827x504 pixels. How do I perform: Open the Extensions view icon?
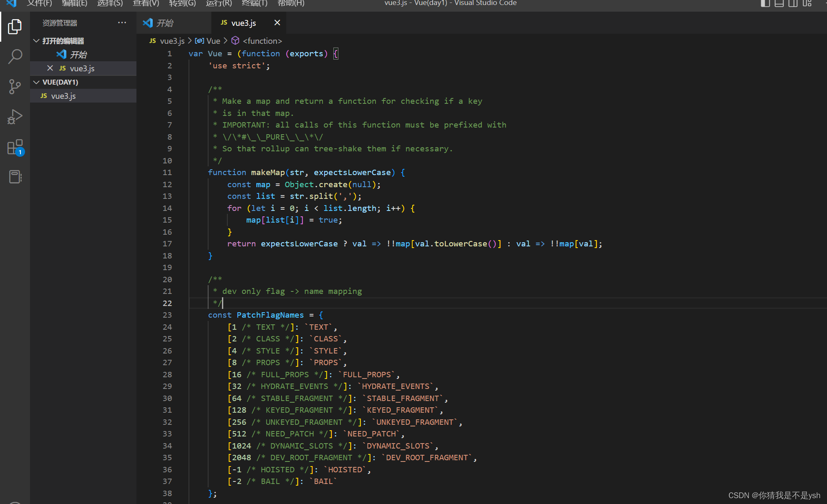15,147
